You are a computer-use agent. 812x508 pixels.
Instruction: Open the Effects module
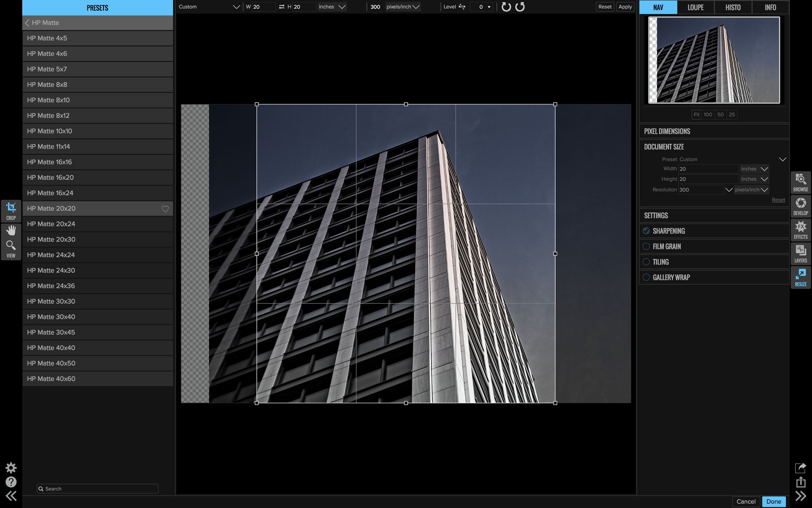pos(800,230)
